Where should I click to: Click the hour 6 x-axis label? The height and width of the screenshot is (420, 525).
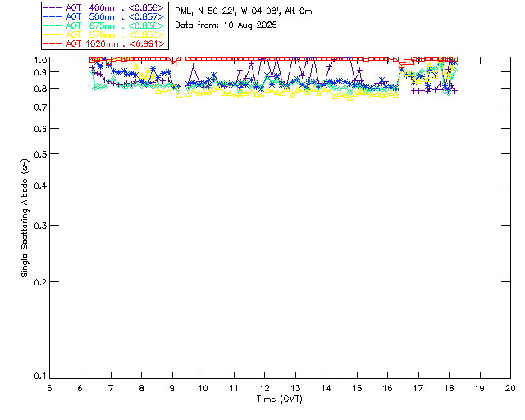[x=80, y=388]
